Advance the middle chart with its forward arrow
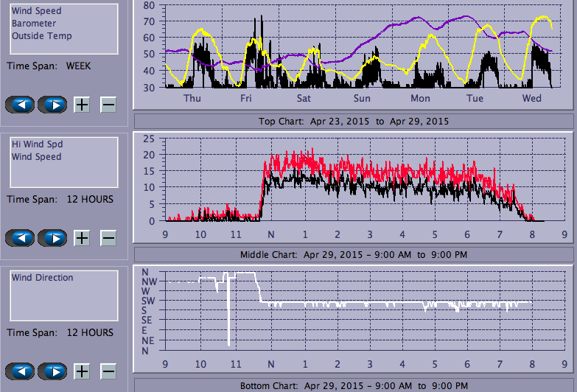Viewport: 577px width, 392px height. pos(52,238)
